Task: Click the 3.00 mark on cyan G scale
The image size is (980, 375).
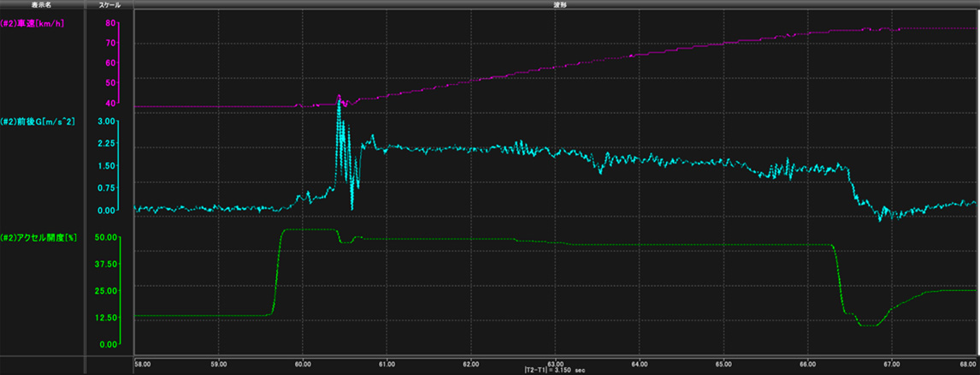Action: tap(107, 122)
